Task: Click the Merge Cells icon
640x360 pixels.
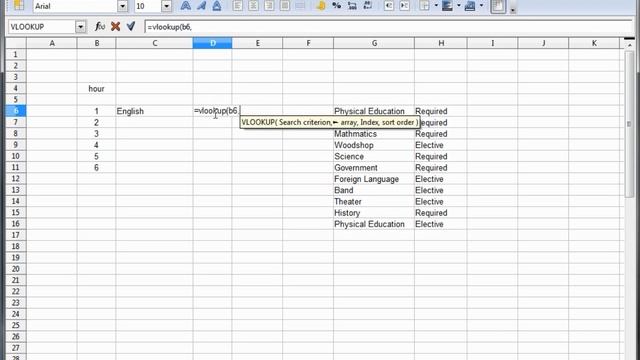Action: tap(300, 6)
